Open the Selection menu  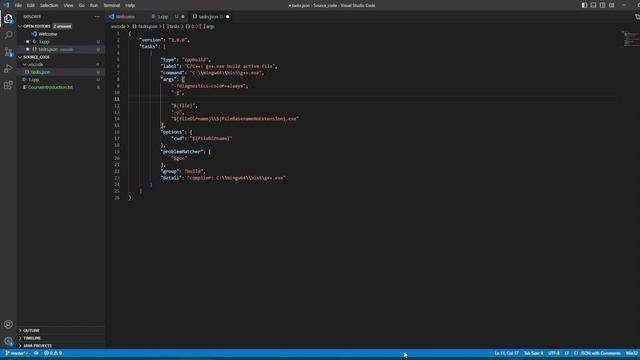point(49,5)
